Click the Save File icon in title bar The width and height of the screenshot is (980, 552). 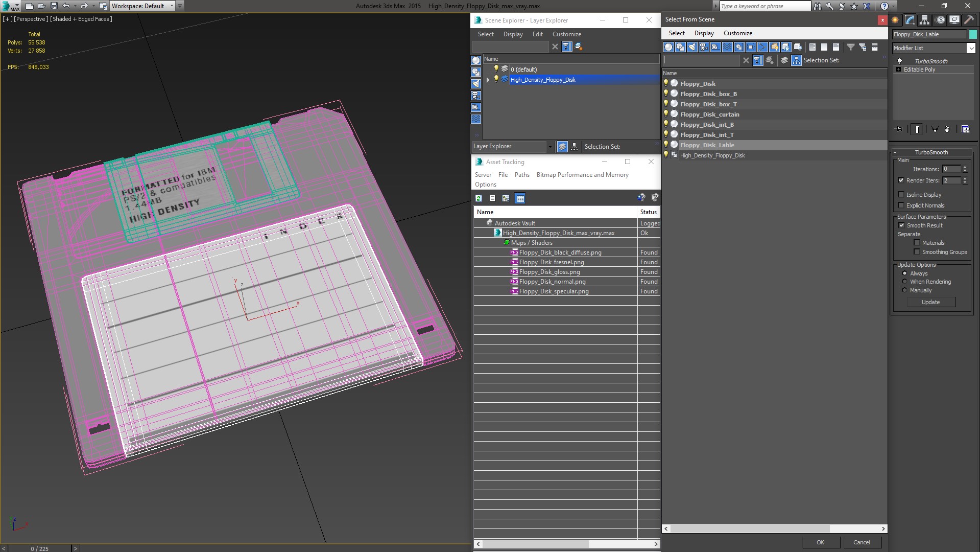[x=54, y=6]
